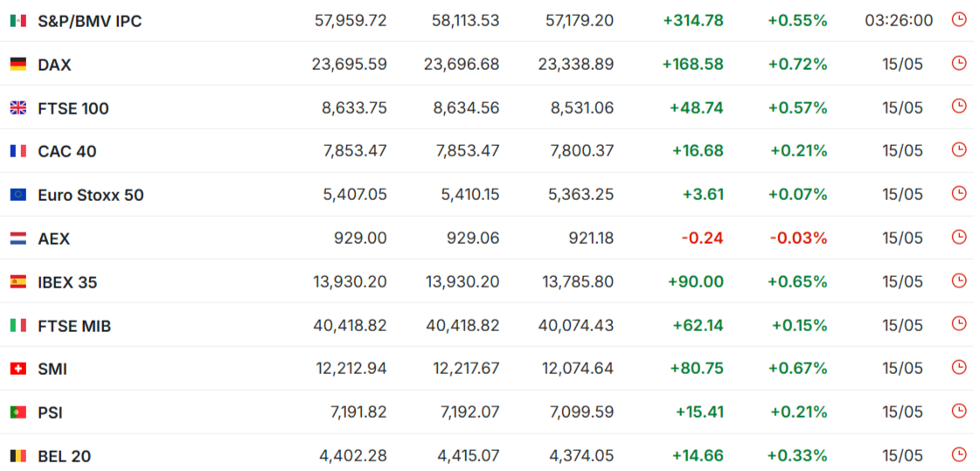This screenshot has height=471, width=980.
Task: Click the clock icon in BEL 20 row
Action: (x=958, y=454)
